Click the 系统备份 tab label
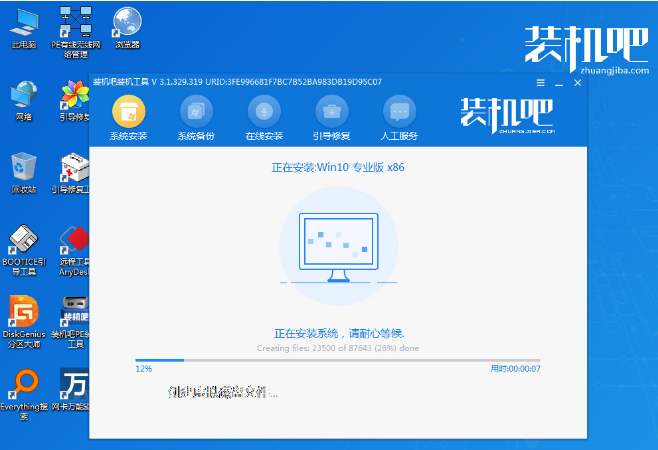 [x=196, y=136]
